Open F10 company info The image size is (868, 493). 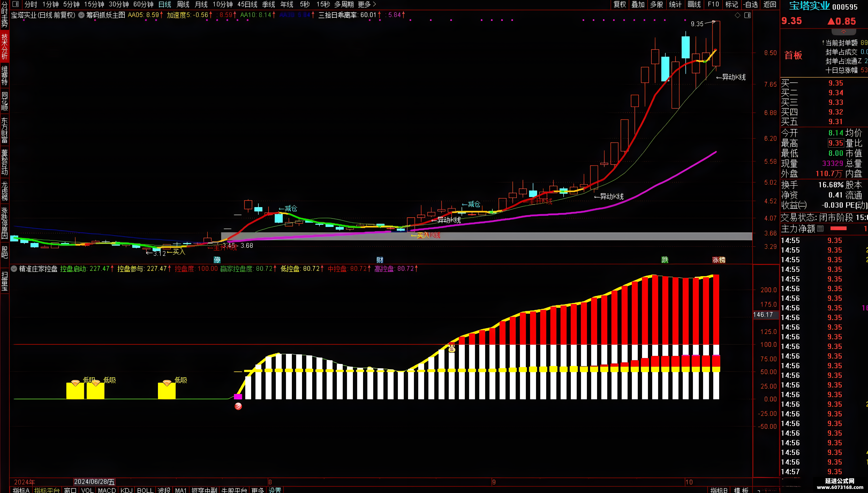coord(713,4)
